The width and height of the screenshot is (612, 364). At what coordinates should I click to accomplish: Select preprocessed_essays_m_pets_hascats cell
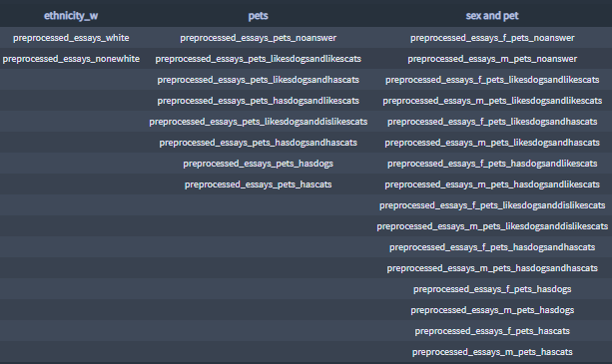click(x=492, y=353)
